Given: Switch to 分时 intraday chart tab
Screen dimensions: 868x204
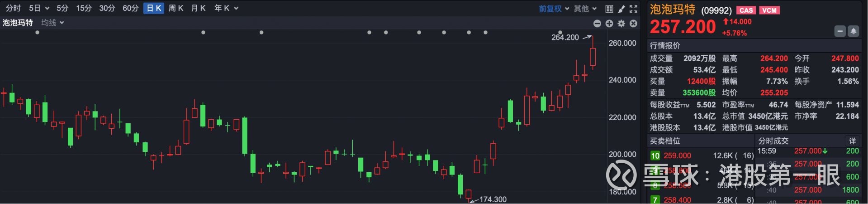Looking at the screenshot, I should tap(13, 8).
